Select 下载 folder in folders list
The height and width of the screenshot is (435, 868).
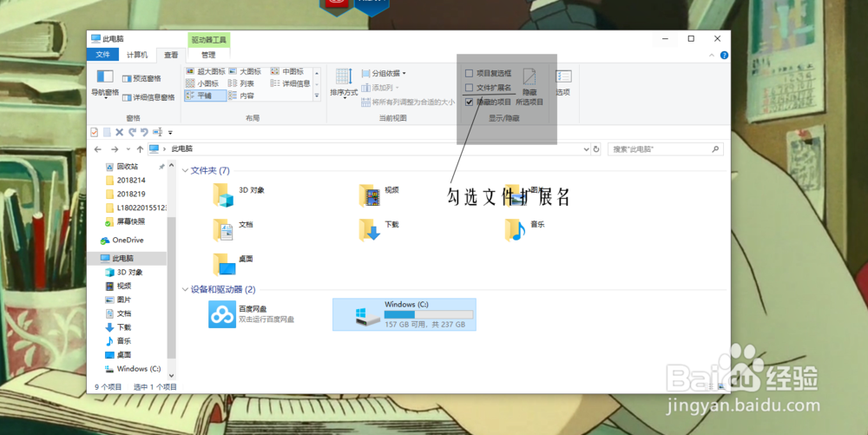coord(380,230)
